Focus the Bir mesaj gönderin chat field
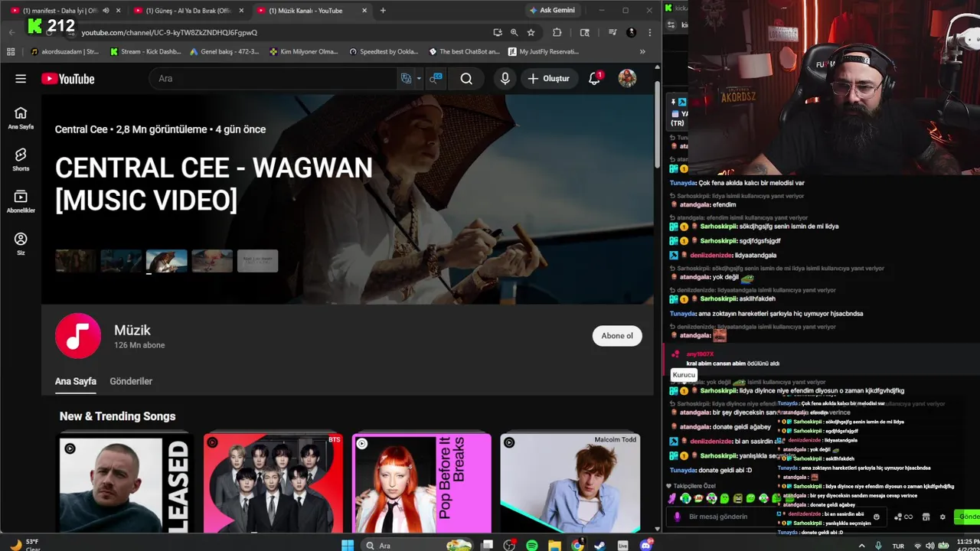980x551 pixels. coord(777,517)
